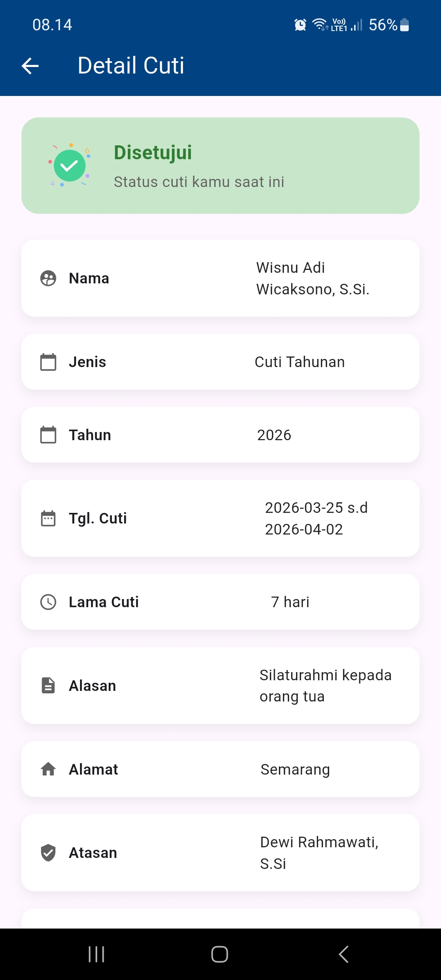Viewport: 441px width, 980px height.
Task: Tap the back arrow in header
Action: [x=30, y=66]
